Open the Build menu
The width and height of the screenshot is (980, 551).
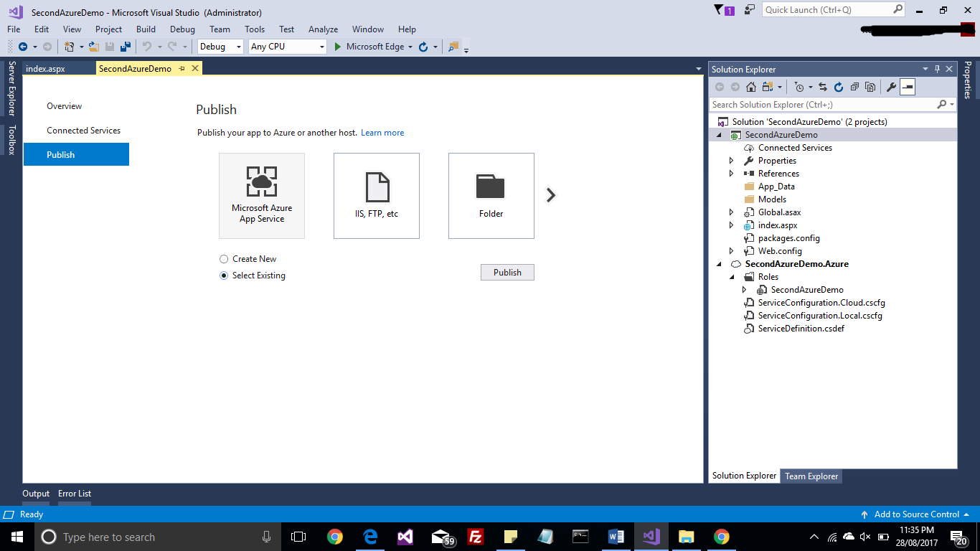pos(146,29)
